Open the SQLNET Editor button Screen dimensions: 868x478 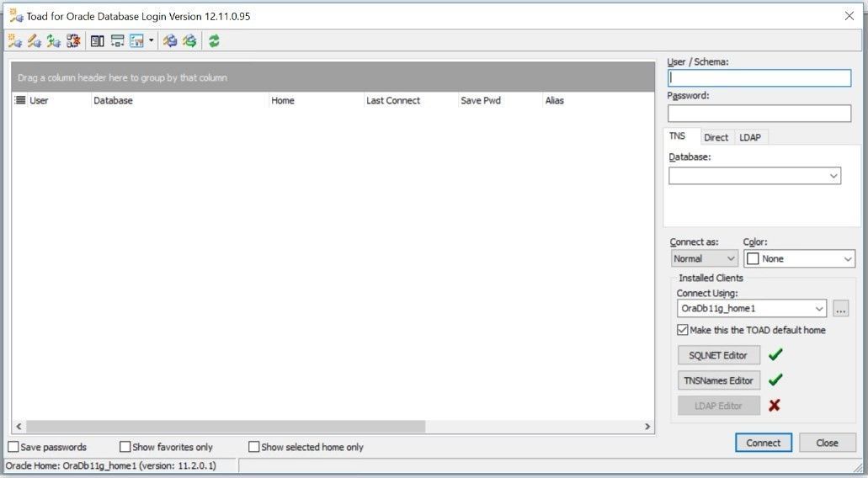tap(718, 355)
